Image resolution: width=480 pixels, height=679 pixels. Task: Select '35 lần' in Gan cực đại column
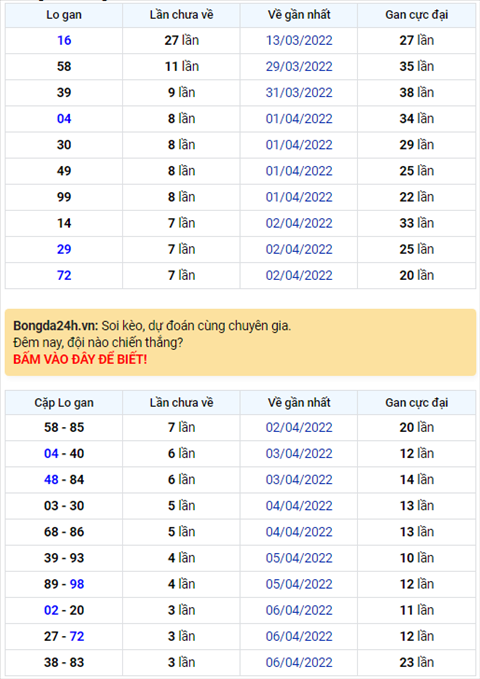coord(417,67)
